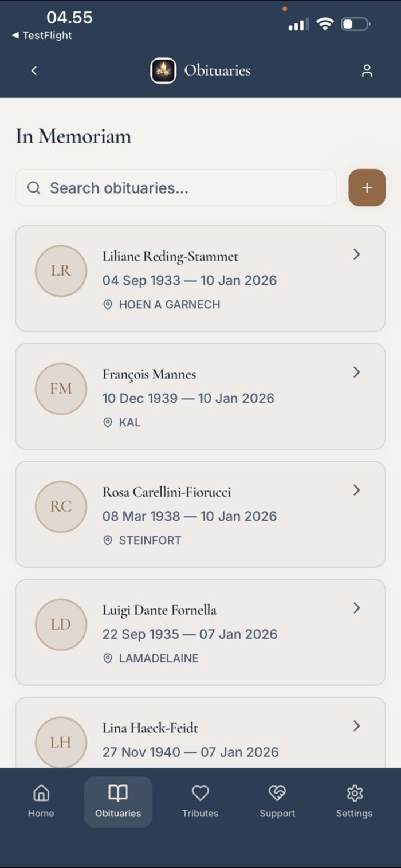This screenshot has width=401, height=868.
Task: Tap the FM initials avatar
Action: click(x=61, y=389)
